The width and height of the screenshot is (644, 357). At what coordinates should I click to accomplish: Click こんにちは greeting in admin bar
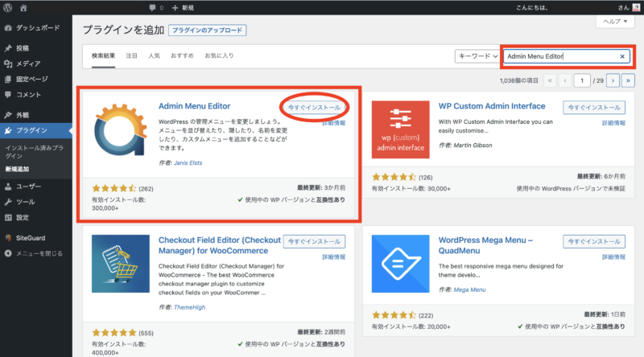pyautogui.click(x=531, y=8)
